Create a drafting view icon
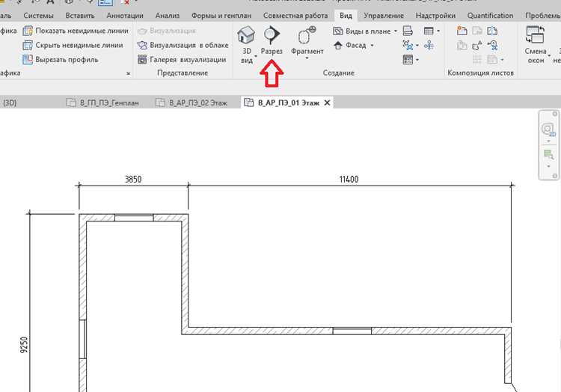The width and height of the screenshot is (561, 392). 408,31
